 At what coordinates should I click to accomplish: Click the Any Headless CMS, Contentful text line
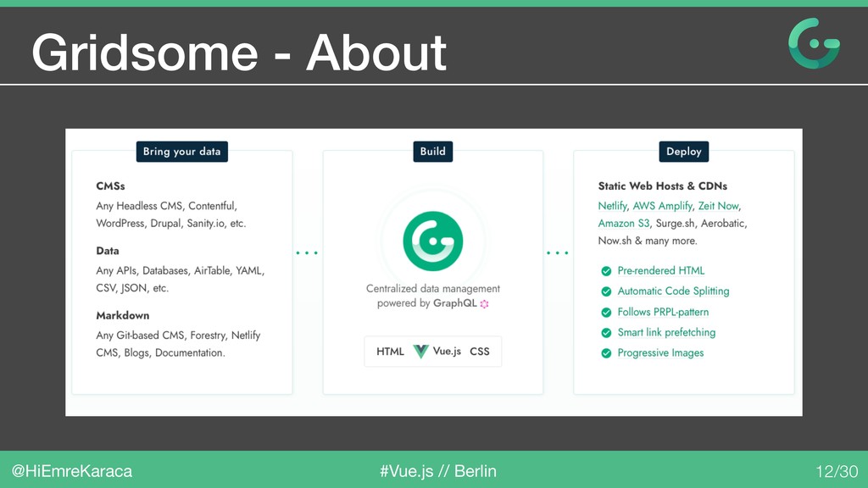point(167,206)
